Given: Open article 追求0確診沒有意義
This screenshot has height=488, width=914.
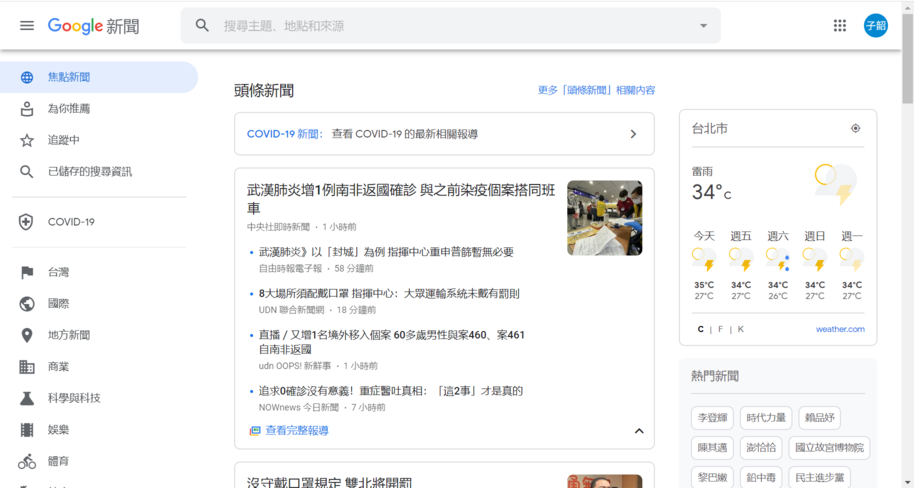Looking at the screenshot, I should click(x=391, y=391).
